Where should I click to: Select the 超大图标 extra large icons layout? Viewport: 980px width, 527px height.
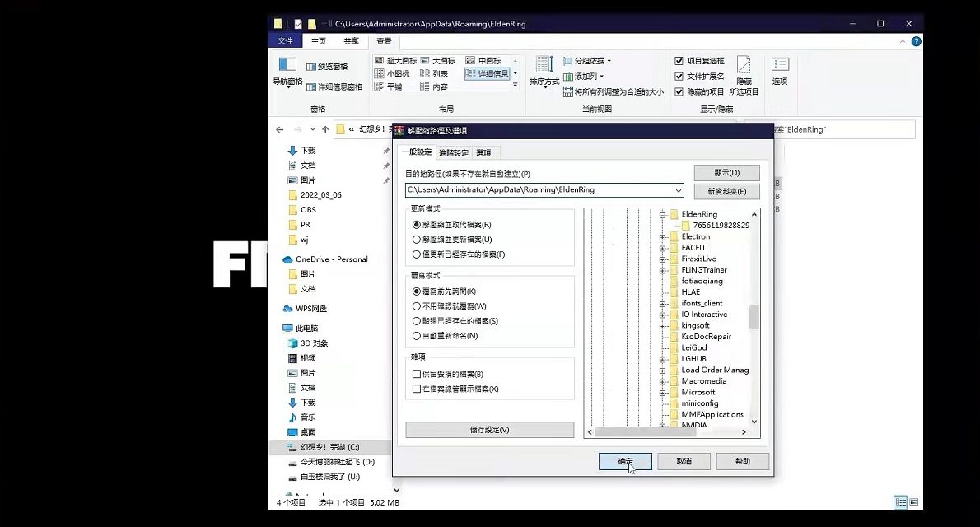pyautogui.click(x=395, y=61)
